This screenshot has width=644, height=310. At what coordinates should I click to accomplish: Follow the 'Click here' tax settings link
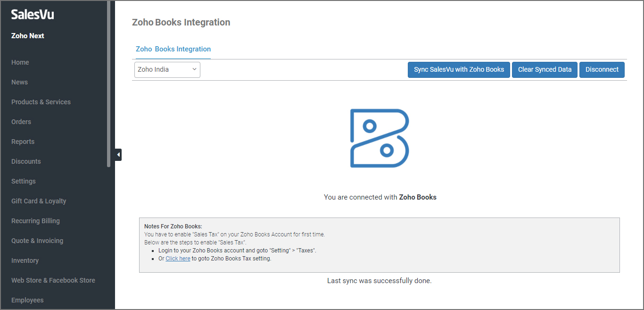178,259
